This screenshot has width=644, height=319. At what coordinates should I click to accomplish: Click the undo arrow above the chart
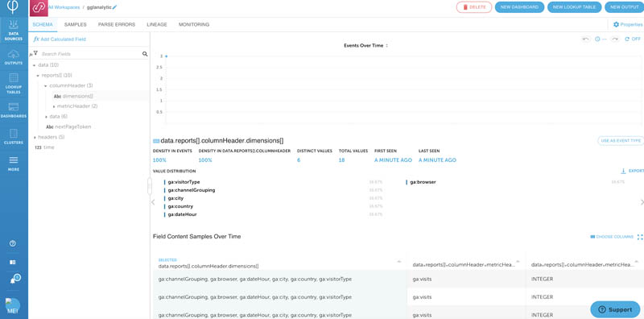pos(586,39)
